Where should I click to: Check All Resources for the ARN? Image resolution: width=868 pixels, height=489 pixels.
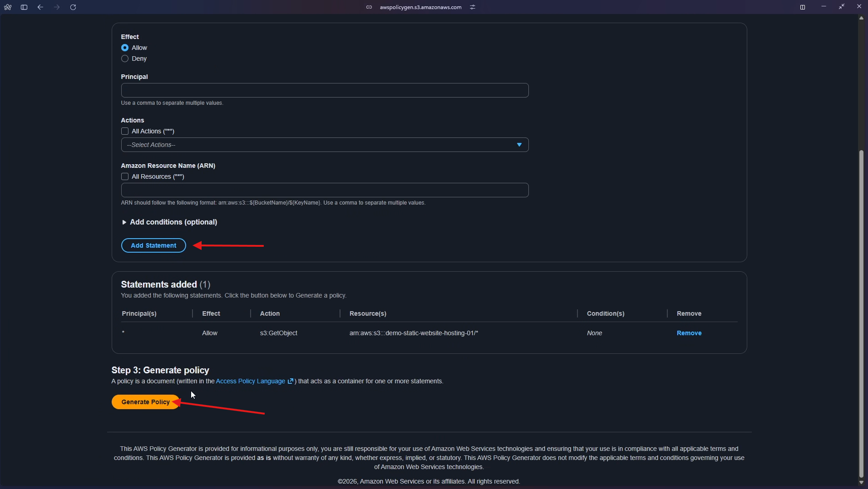click(x=124, y=176)
